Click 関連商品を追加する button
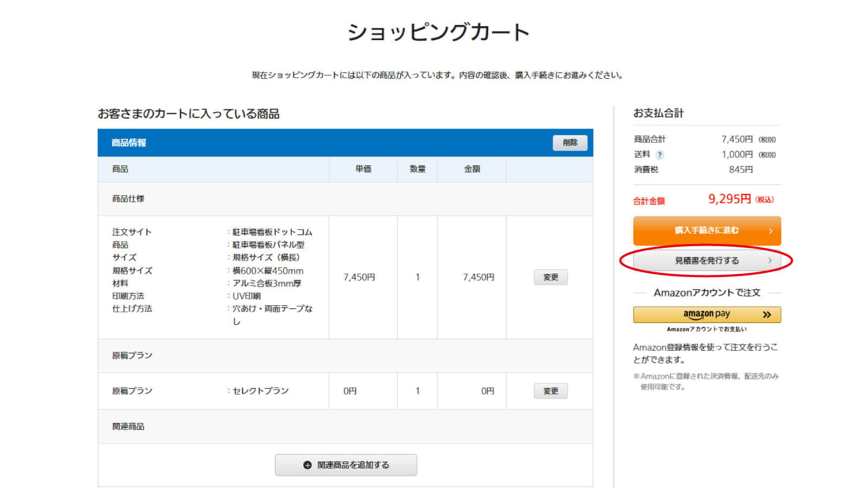 pyautogui.click(x=346, y=465)
